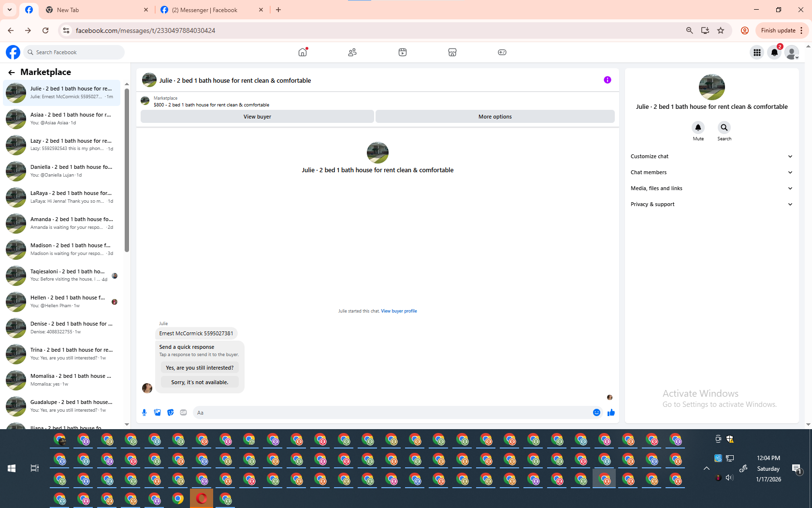The height and width of the screenshot is (508, 812).
Task: Open a new browser tab
Action: [278, 10]
